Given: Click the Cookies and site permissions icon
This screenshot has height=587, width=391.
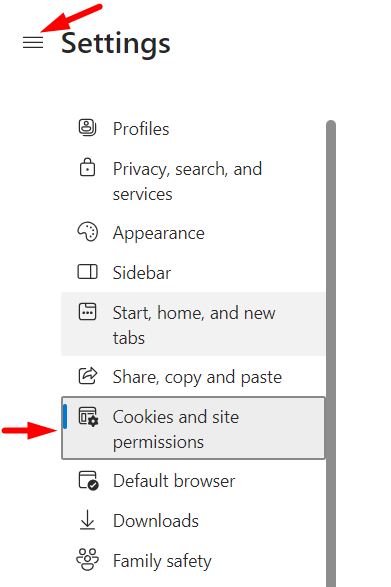Looking at the screenshot, I should (x=88, y=417).
